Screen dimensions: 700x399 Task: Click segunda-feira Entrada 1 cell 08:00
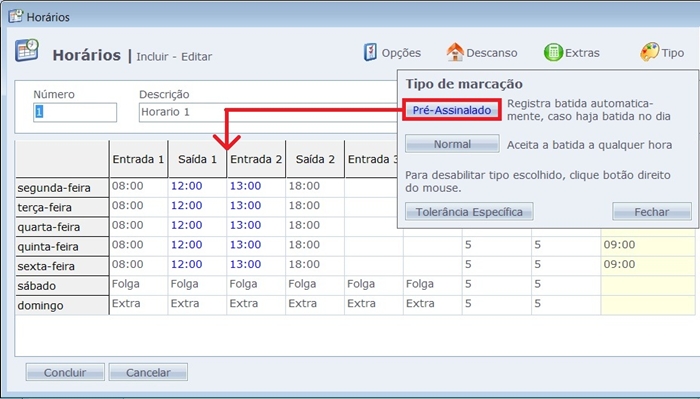(138, 187)
